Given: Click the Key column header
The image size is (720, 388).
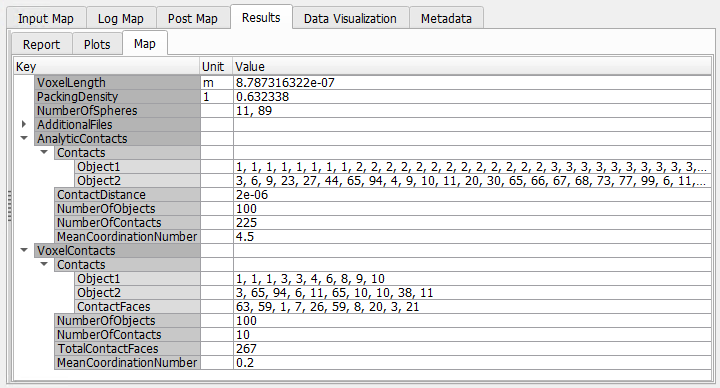Looking at the screenshot, I should click(107, 67).
